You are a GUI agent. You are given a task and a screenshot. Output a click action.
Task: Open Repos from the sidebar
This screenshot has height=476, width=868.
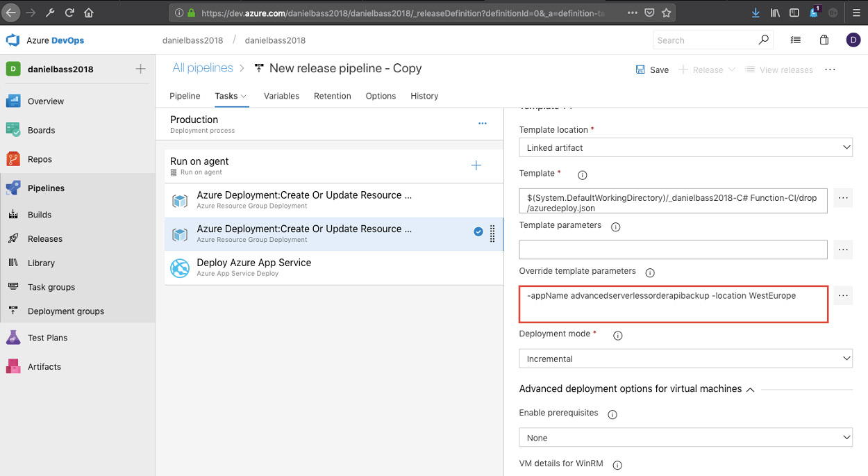coord(40,160)
